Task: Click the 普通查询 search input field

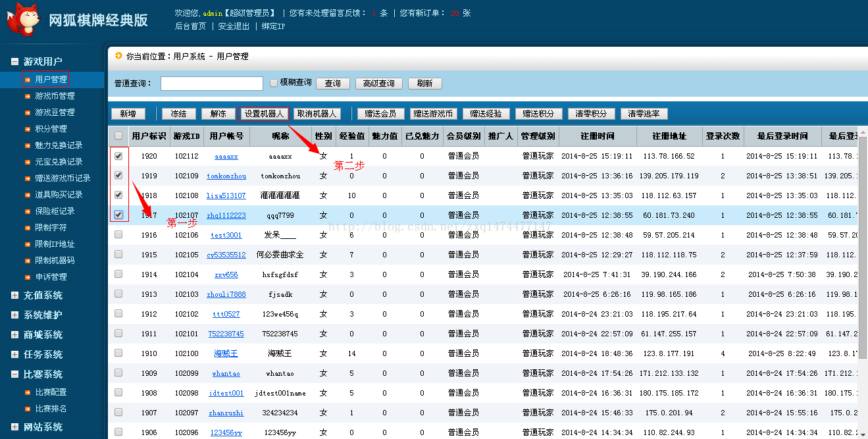Action: 212,84
